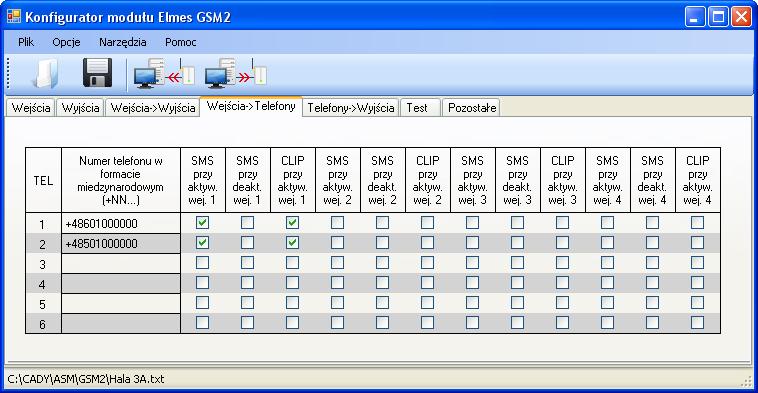Click the SMS przy deakt. wej. 3 header
The height and width of the screenshot is (393, 758).
[x=517, y=180]
